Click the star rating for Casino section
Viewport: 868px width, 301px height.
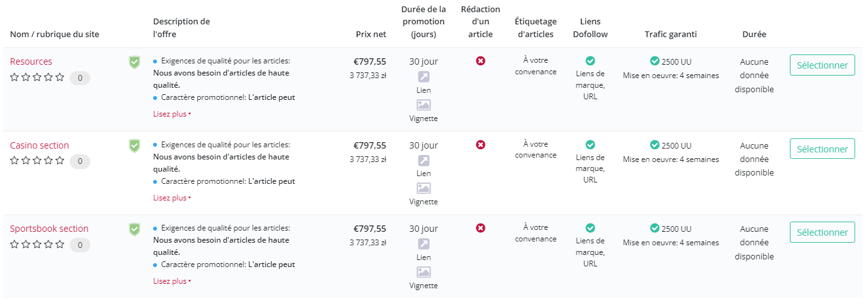[37, 161]
